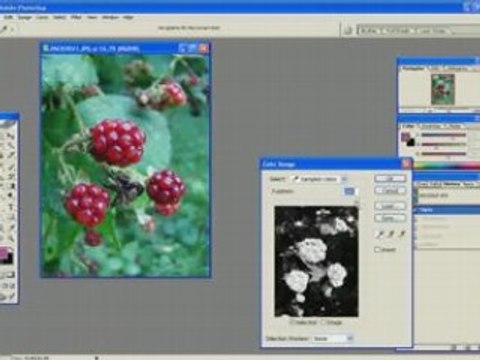Open the Help menu

click(x=128, y=17)
